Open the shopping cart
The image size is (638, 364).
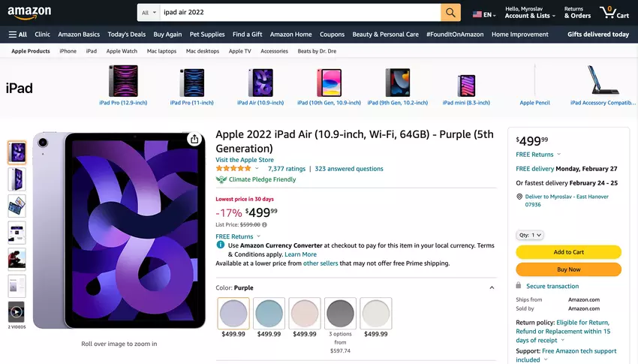[x=613, y=13]
